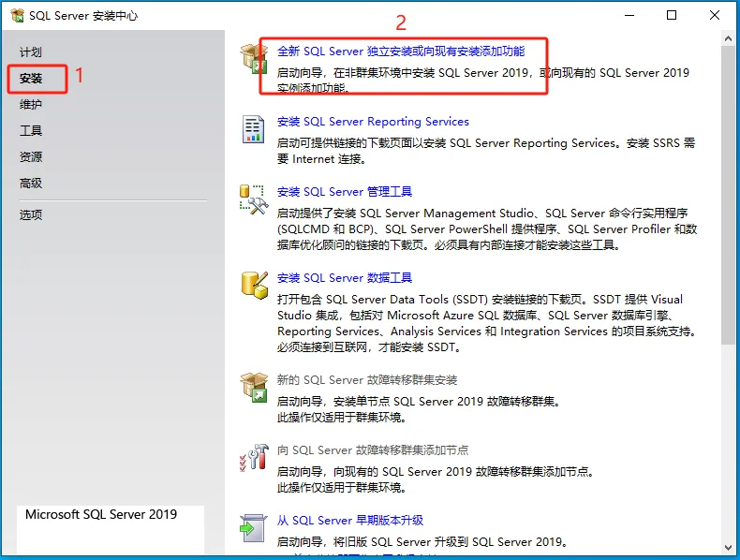Click the vertical scrollbar thumb
Screen dimensions: 740x560
[x=728, y=195]
